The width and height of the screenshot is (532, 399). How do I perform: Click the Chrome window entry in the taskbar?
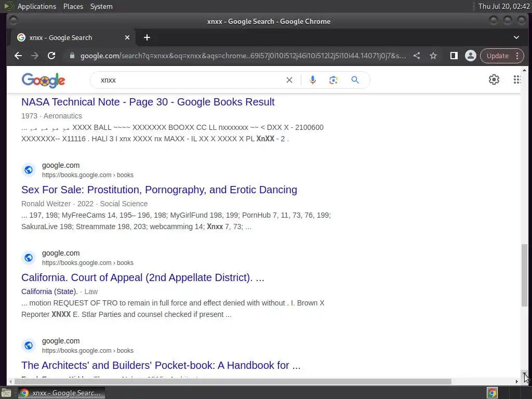click(x=61, y=393)
